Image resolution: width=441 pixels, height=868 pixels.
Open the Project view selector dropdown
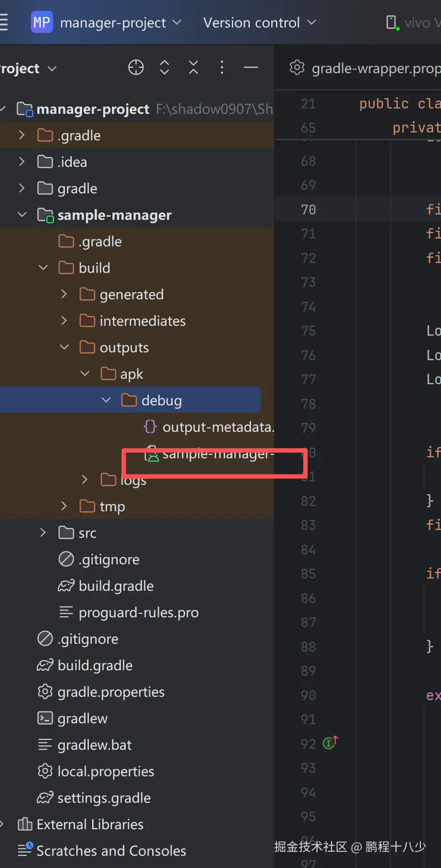[x=28, y=69]
